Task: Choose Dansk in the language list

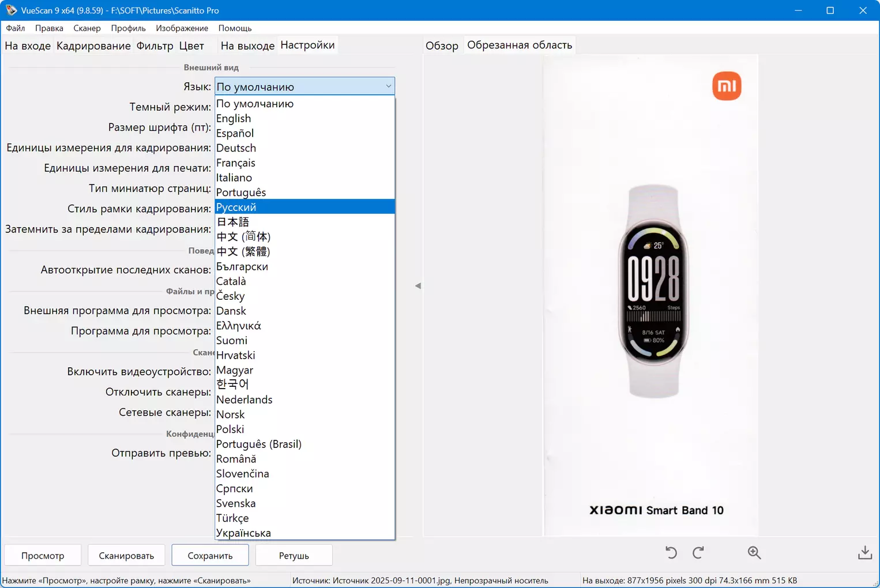Action: 304,311
